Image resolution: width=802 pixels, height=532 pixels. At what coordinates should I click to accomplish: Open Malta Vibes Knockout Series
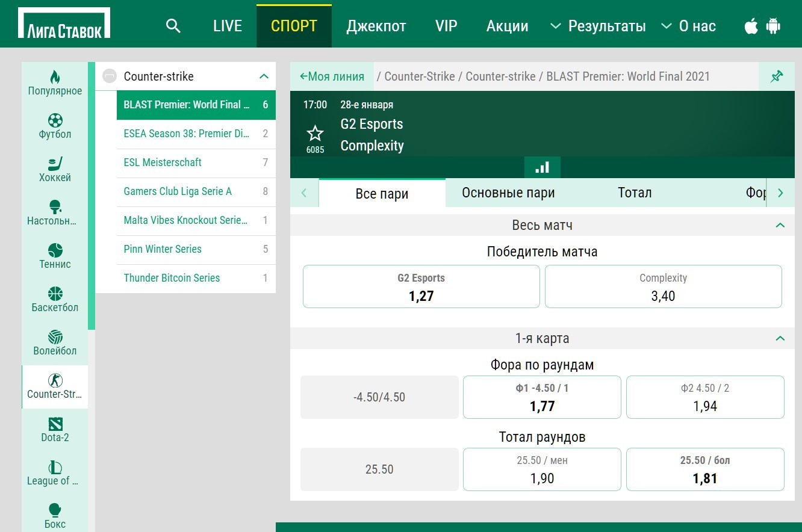[196, 220]
